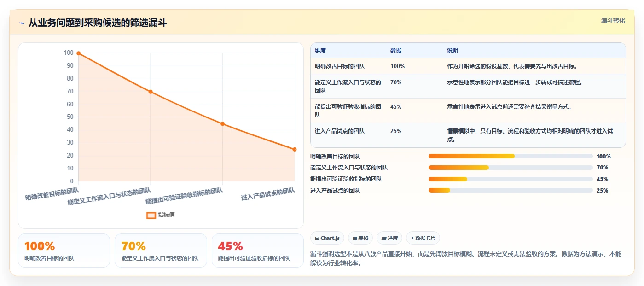Click progress label 进入产品试点的团队
This screenshot has height=286, width=644.
click(x=335, y=191)
